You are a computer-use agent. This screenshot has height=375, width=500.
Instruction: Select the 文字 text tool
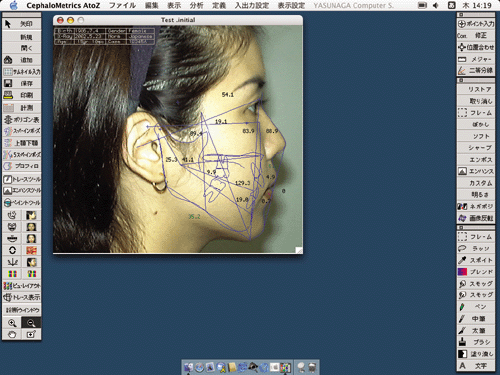476,366
